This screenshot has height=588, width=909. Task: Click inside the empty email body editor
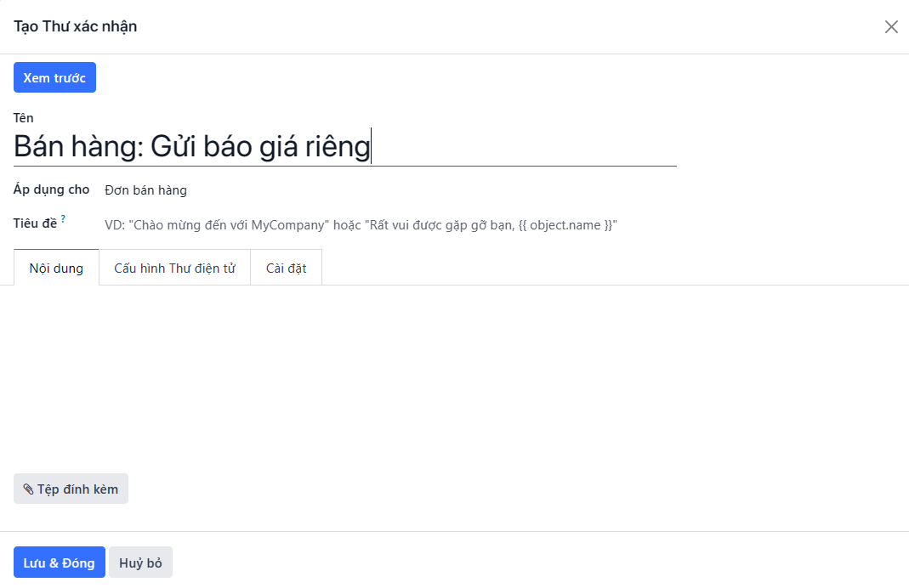pos(454,374)
